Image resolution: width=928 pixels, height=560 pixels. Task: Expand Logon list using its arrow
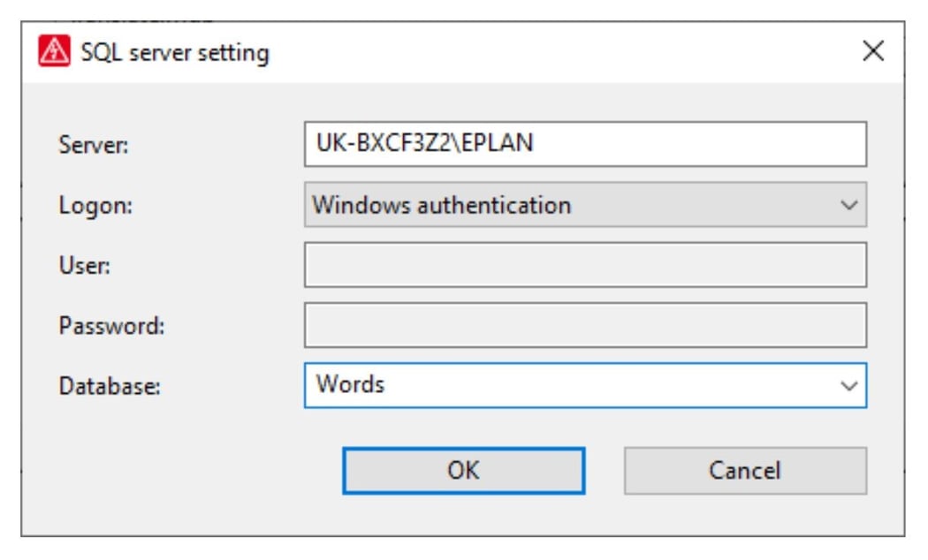(x=848, y=206)
